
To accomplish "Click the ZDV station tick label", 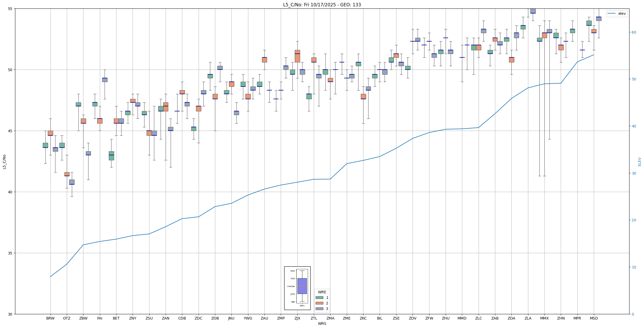I will (412, 318).
